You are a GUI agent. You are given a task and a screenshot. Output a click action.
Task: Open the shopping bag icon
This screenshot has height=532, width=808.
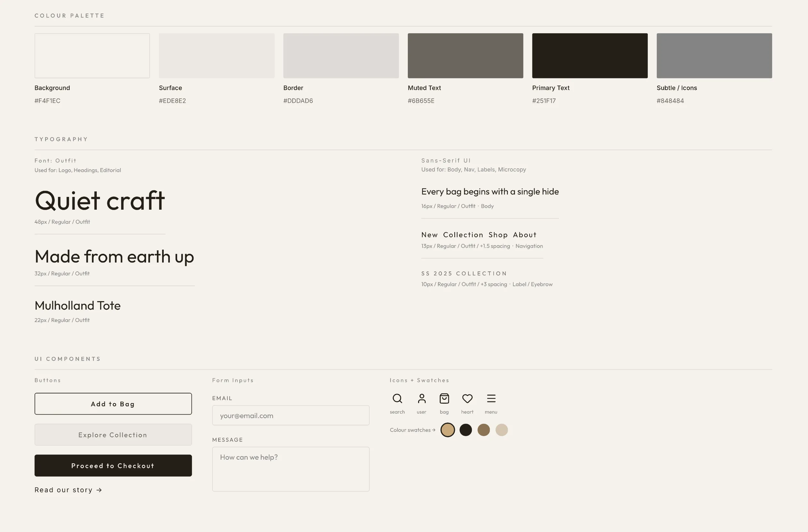444,399
